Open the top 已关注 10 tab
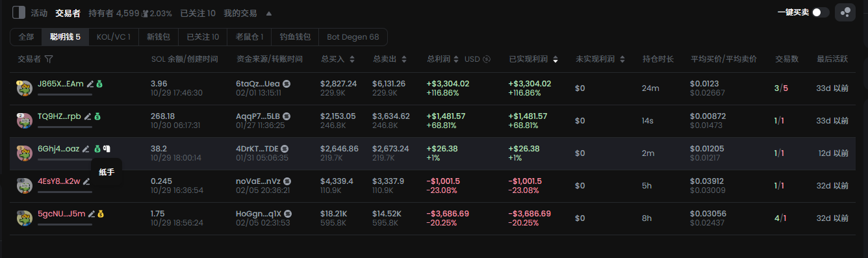868x258 pixels. (198, 13)
